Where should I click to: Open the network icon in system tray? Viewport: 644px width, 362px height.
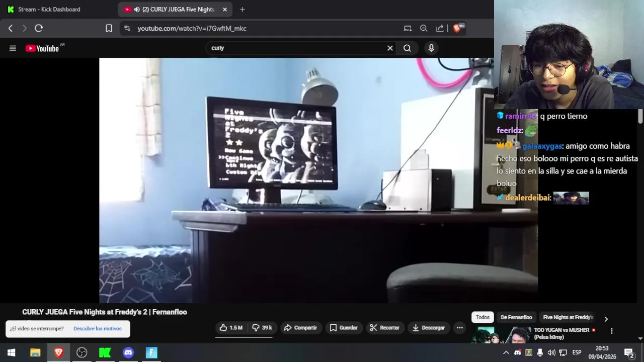coord(563,352)
